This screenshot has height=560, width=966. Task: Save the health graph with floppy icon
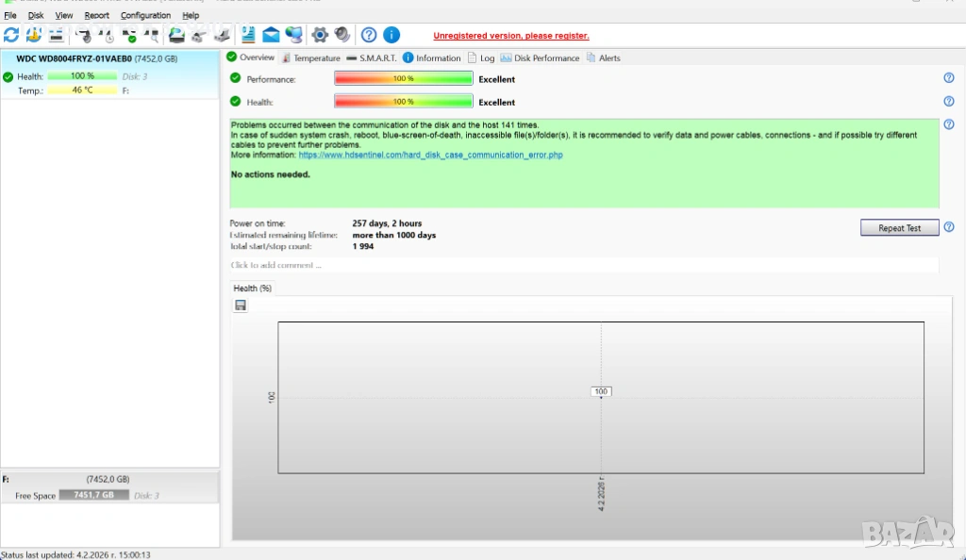[241, 305]
